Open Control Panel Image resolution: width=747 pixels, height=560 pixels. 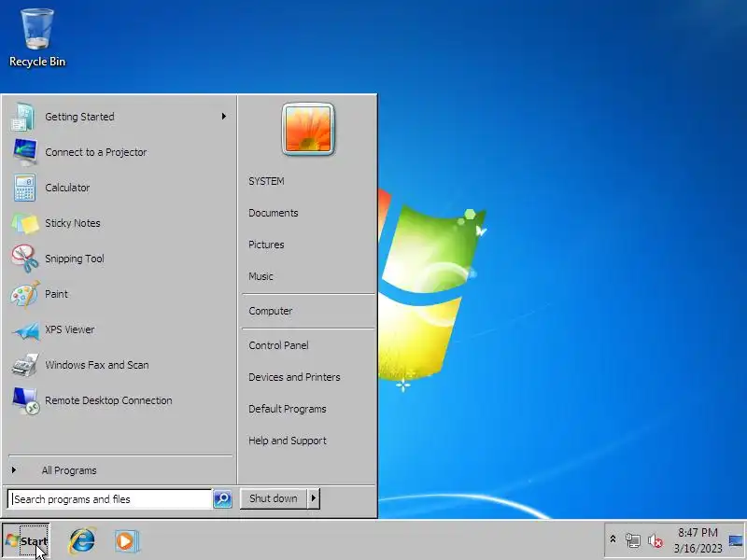[278, 345]
